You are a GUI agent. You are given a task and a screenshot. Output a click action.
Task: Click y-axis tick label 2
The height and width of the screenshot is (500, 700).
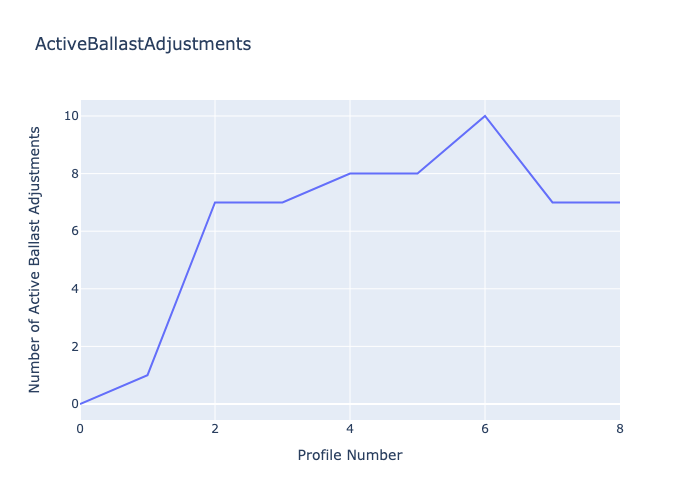click(x=75, y=346)
